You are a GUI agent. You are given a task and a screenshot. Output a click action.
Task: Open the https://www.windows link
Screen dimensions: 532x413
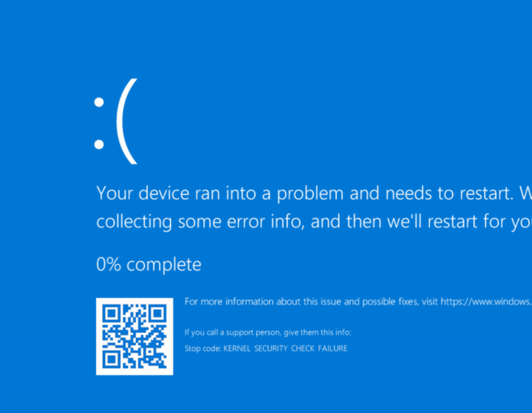coord(486,302)
